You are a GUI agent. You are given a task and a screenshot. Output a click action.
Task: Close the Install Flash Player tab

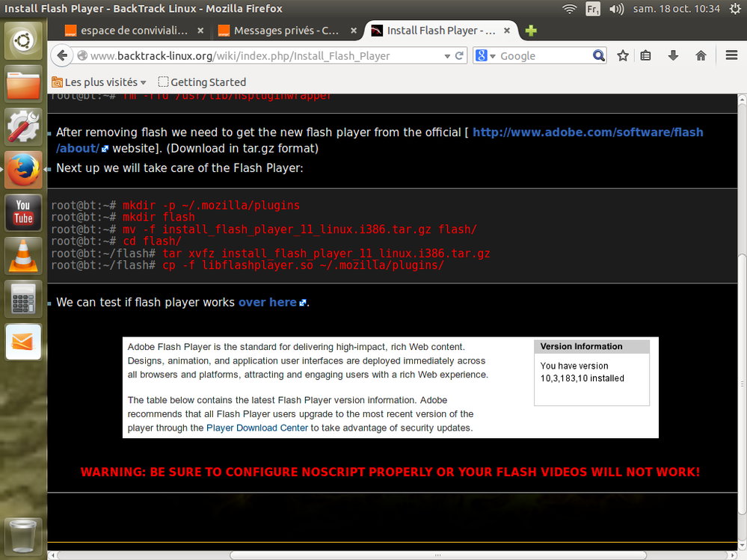[507, 31]
